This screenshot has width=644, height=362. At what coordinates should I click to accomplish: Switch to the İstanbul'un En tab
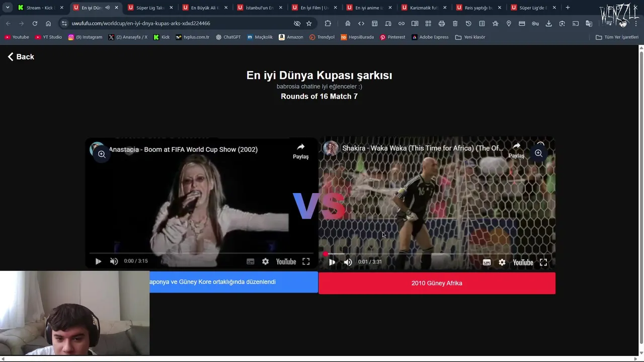[259, 8]
